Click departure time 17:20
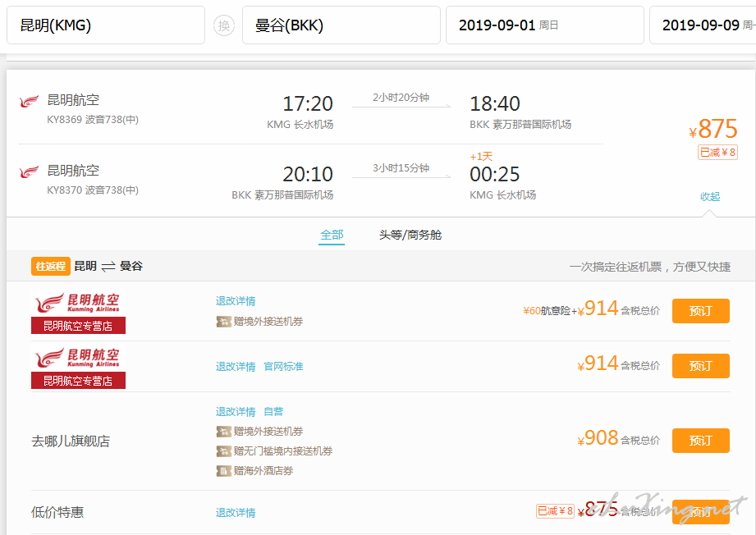The height and width of the screenshot is (535, 756). [308, 103]
